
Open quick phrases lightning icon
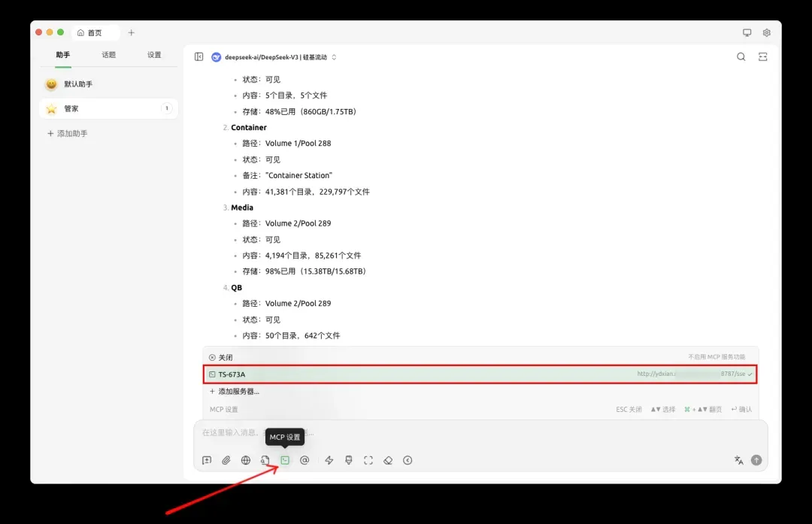click(x=329, y=460)
